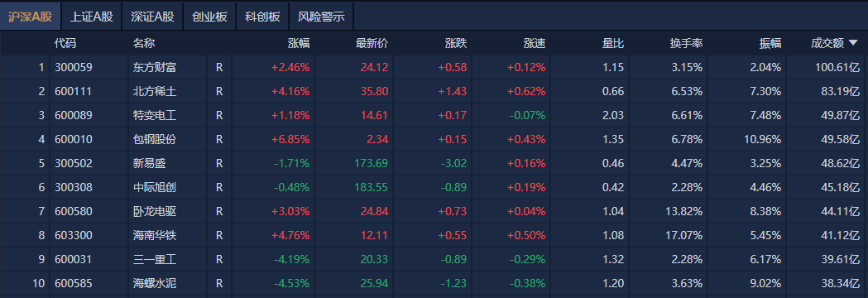Sort by the 最新价 column header
The image size is (868, 298).
pos(372,43)
